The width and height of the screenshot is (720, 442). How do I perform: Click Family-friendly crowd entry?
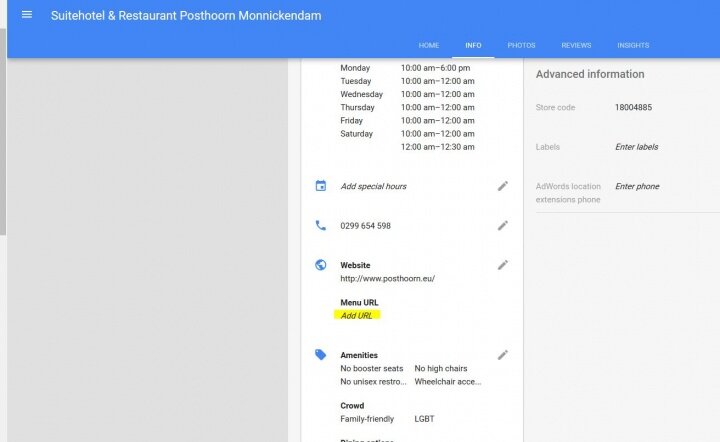(367, 419)
